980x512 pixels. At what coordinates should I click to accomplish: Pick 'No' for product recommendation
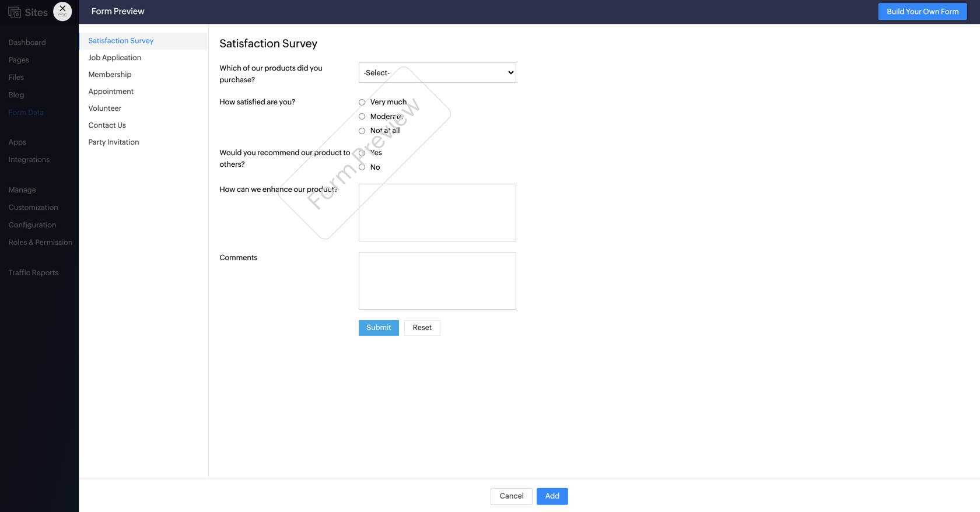pos(362,167)
